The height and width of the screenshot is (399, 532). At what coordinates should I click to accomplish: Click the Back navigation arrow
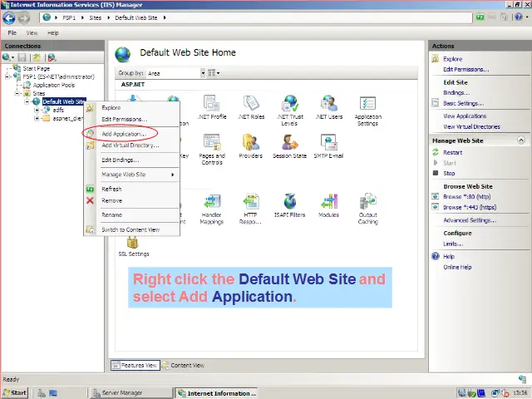pyautogui.click(x=9, y=18)
